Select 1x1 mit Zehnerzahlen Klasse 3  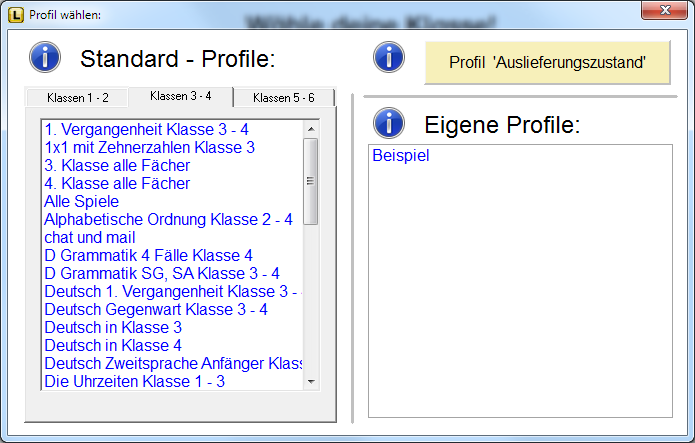pyautogui.click(x=149, y=147)
